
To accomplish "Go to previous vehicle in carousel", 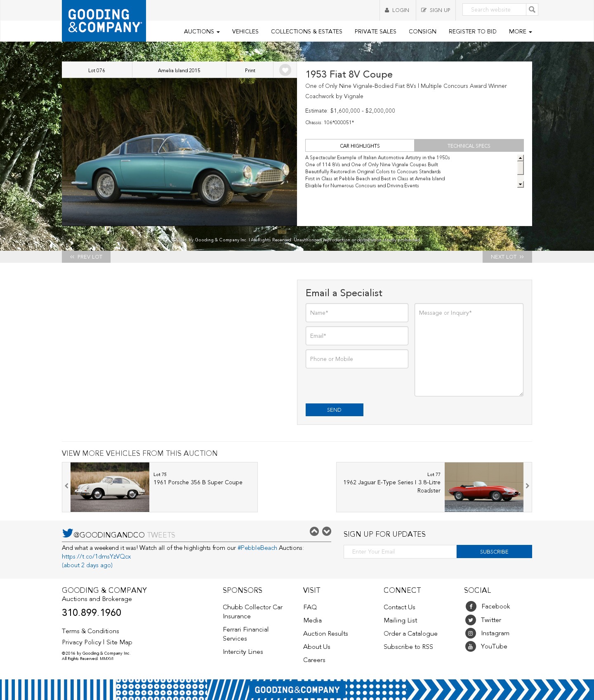I will point(66,486).
